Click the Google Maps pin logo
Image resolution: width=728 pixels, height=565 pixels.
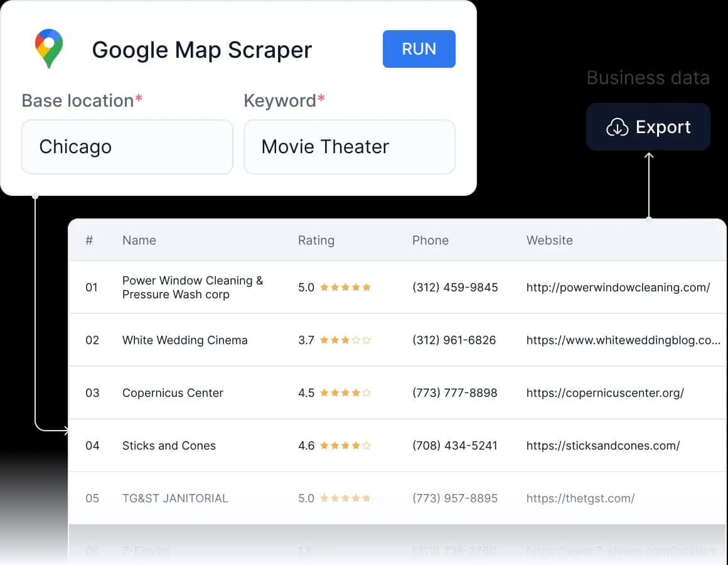tap(49, 48)
